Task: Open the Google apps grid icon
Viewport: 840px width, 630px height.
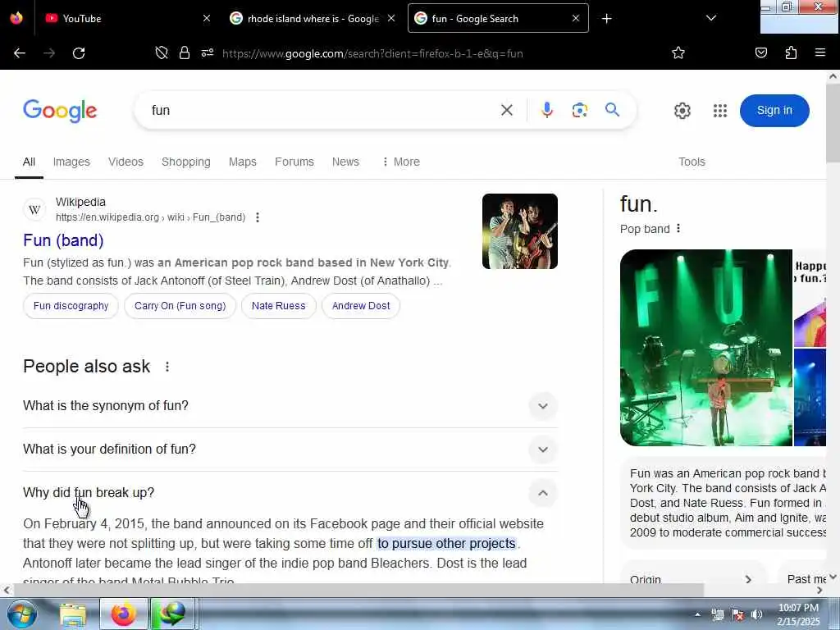Action: 720,111
